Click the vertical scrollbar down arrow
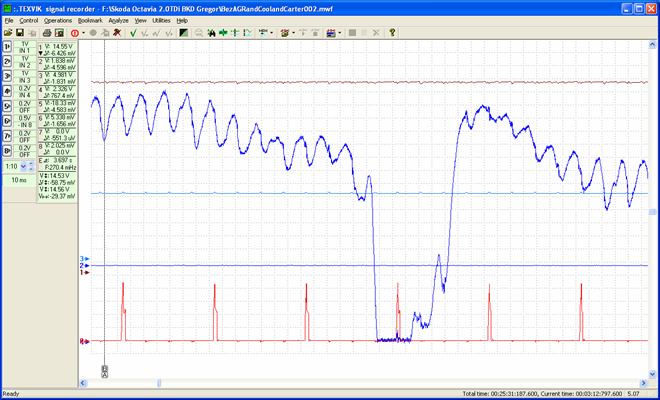The image size is (660, 400). coord(652,374)
